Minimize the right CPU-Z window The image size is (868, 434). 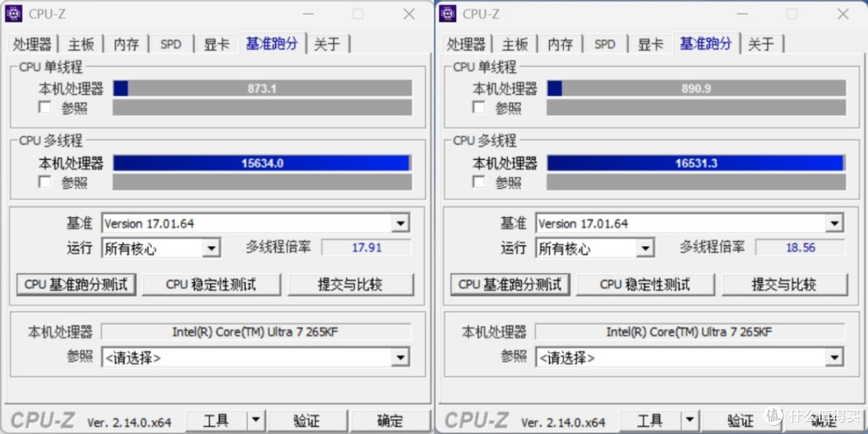click(x=742, y=14)
